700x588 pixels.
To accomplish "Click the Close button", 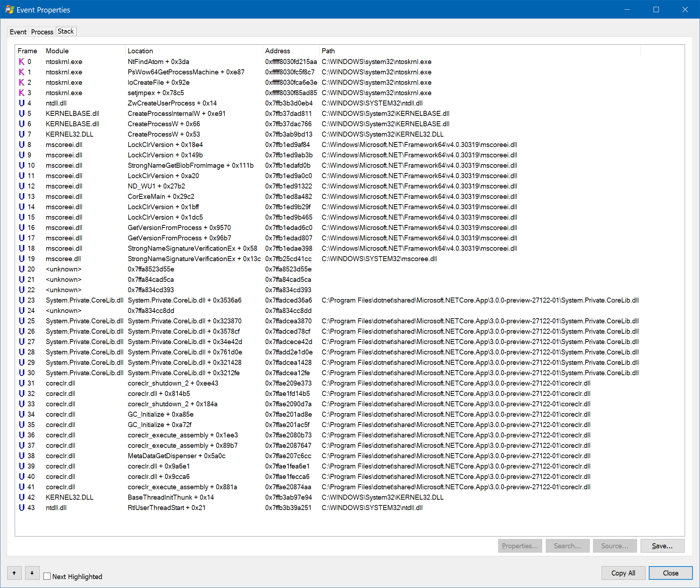I will (670, 573).
